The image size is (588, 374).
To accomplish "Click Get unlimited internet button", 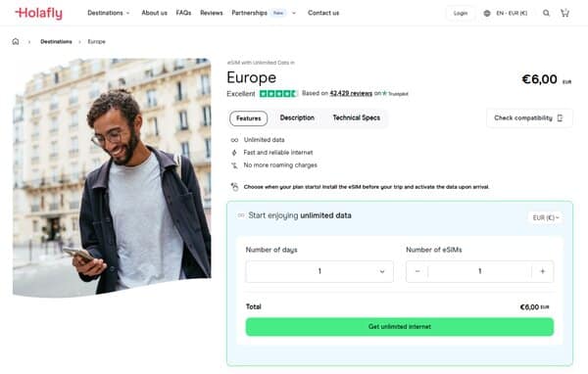I will [x=400, y=326].
